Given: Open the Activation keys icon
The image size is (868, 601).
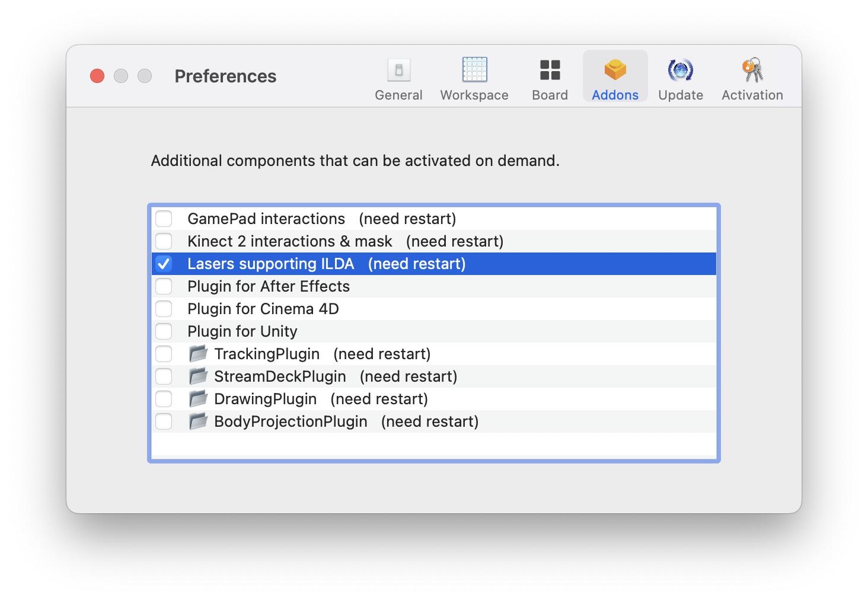Looking at the screenshot, I should (752, 70).
